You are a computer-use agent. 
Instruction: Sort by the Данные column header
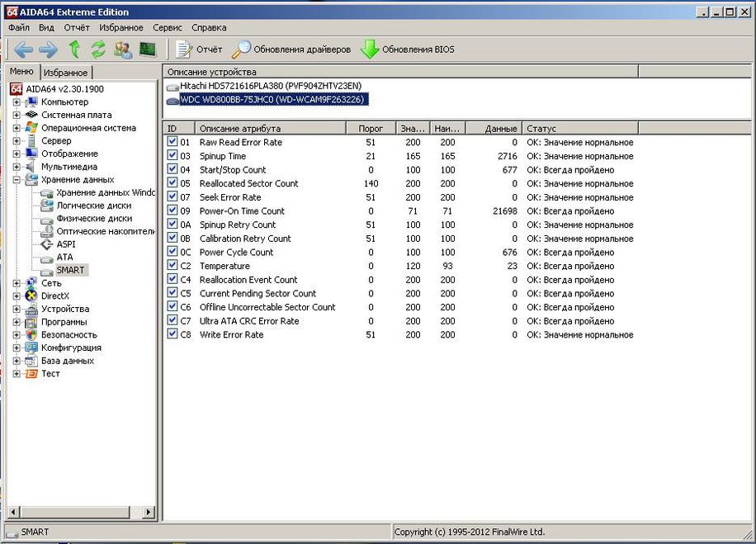[494, 128]
